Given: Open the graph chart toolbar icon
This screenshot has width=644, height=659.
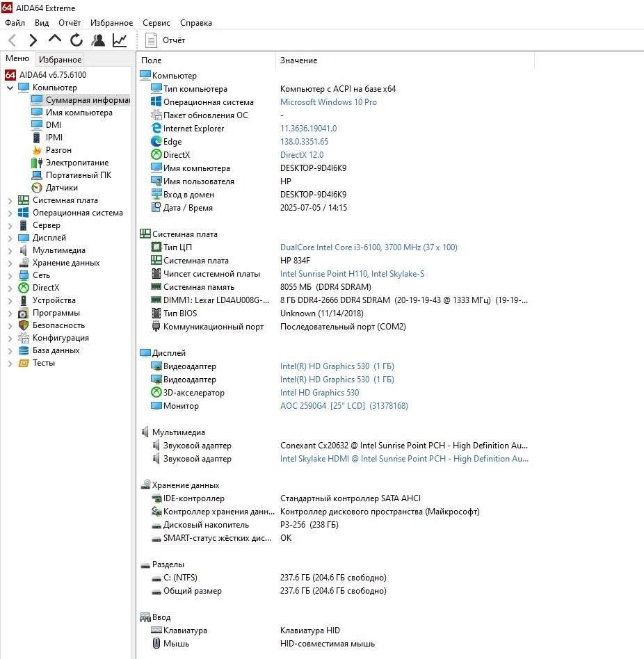Looking at the screenshot, I should point(120,40).
